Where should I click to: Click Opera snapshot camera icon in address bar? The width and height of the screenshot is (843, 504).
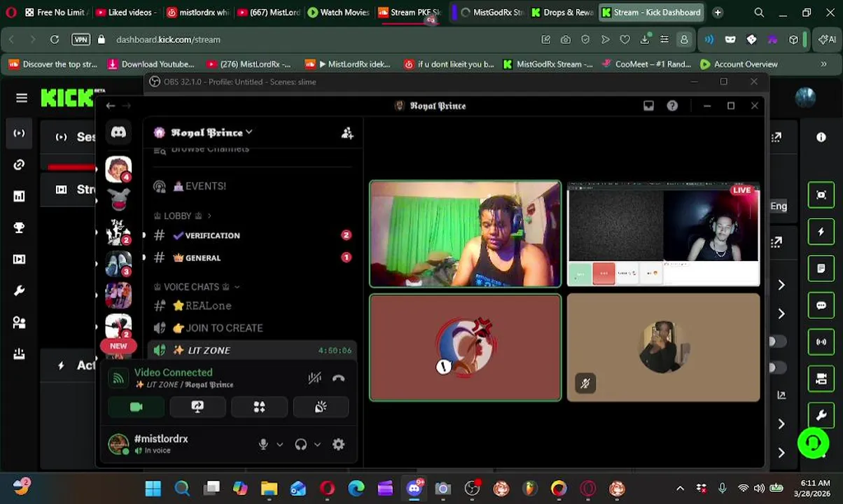[566, 40]
